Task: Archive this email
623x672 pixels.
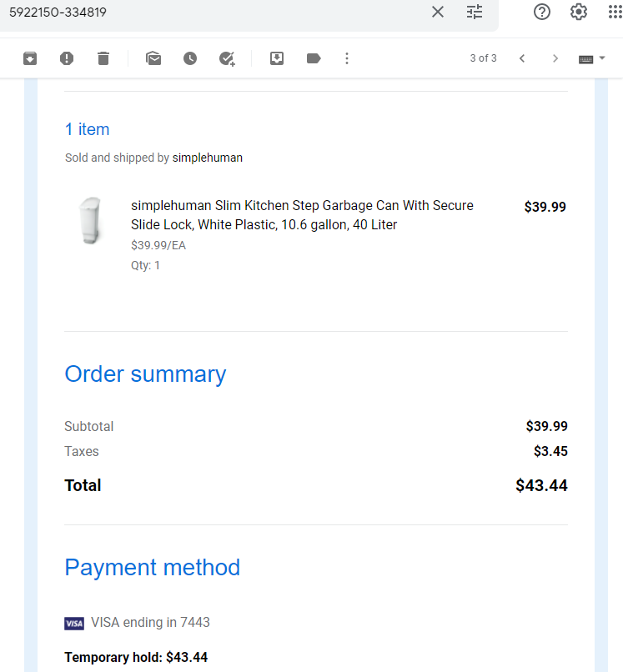Action: coord(30,58)
